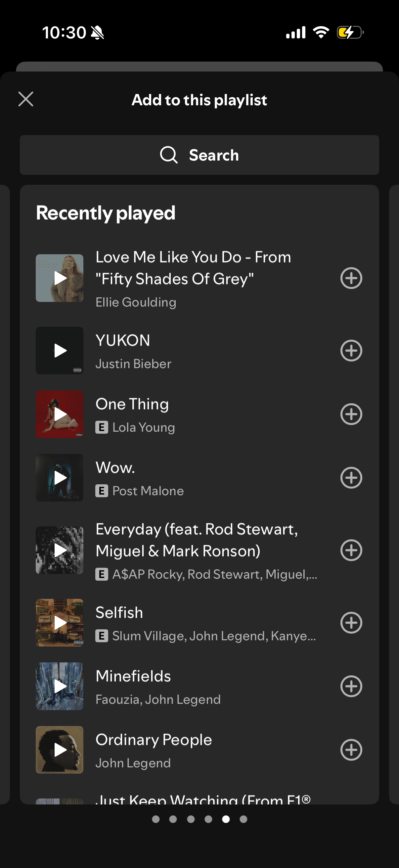Open the Search field
This screenshot has height=868, width=399.
coord(199,155)
